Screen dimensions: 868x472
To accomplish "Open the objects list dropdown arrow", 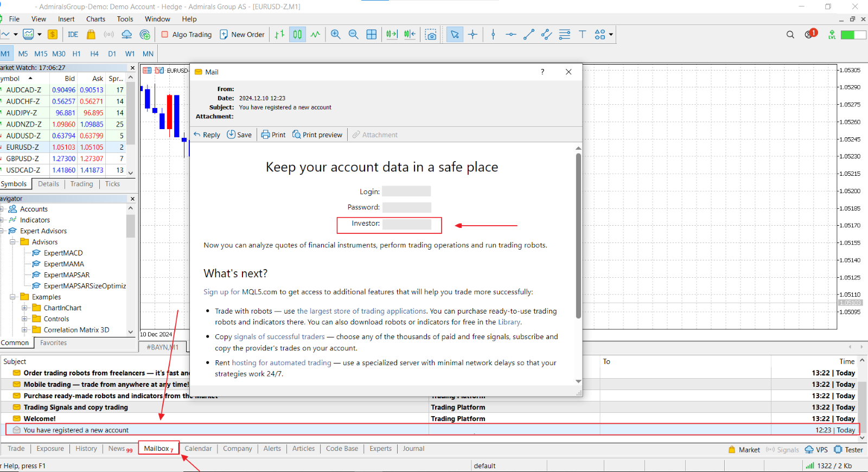I will pyautogui.click(x=611, y=34).
